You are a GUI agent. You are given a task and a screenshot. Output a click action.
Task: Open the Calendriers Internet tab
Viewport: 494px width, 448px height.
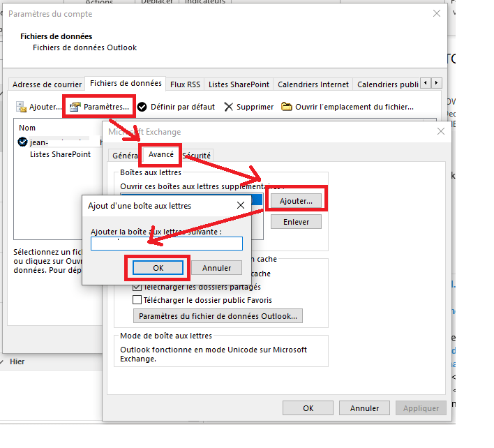pyautogui.click(x=313, y=84)
